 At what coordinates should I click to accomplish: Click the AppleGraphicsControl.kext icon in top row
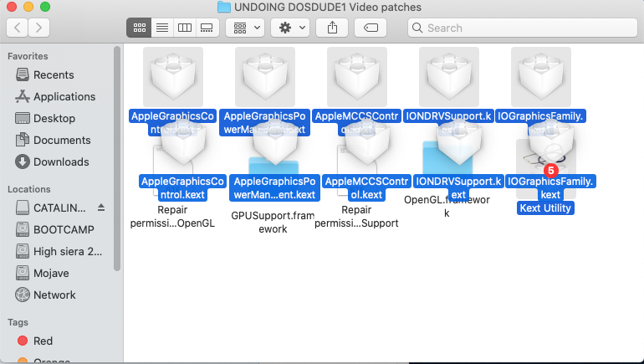click(x=173, y=77)
